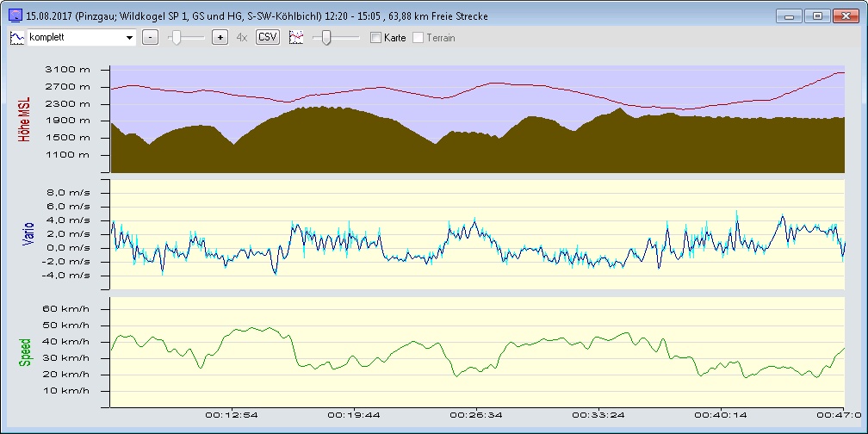
Task: Zoom out with the minus button
Action: pos(150,38)
